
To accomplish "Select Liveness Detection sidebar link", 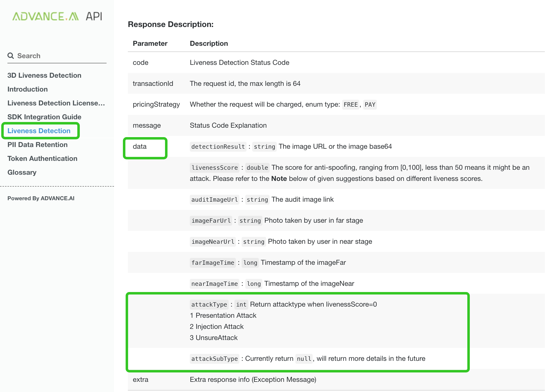I will coord(39,131).
